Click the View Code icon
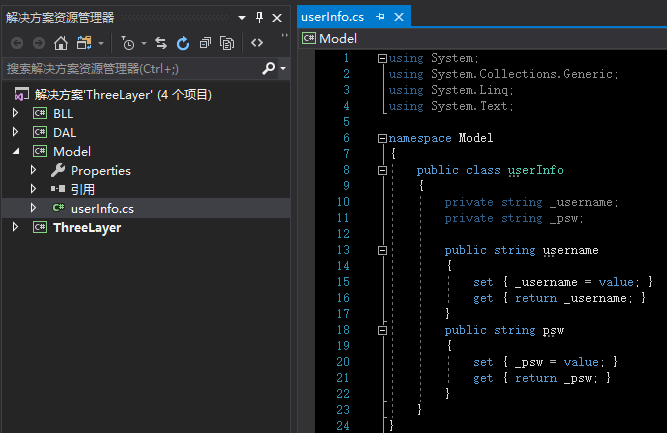The image size is (667, 433). (257, 43)
